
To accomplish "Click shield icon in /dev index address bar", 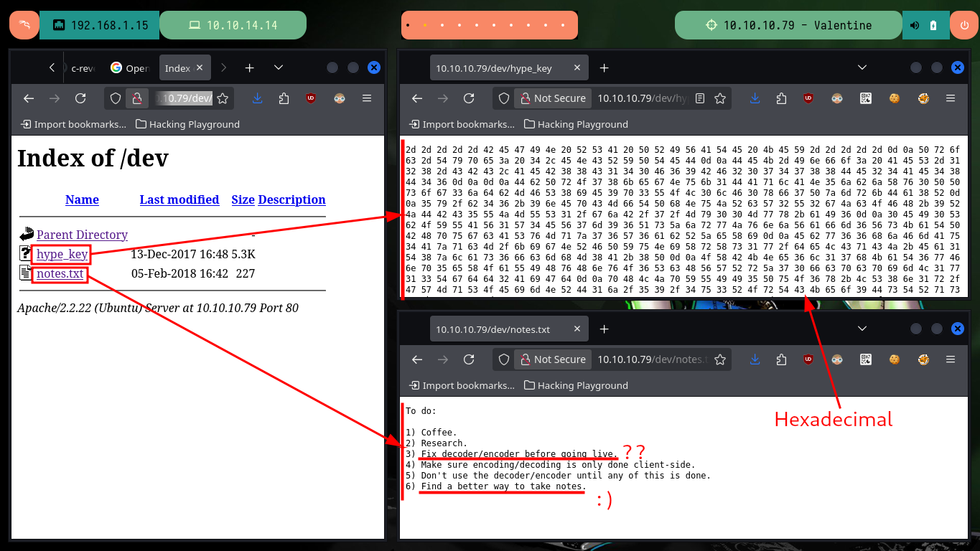I will (x=116, y=98).
